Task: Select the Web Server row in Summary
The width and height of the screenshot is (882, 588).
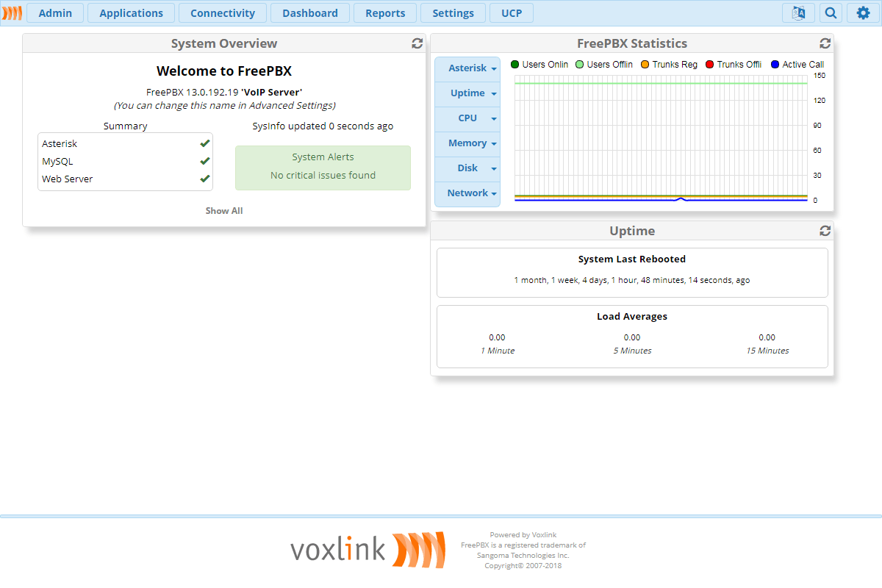Action: click(125, 179)
